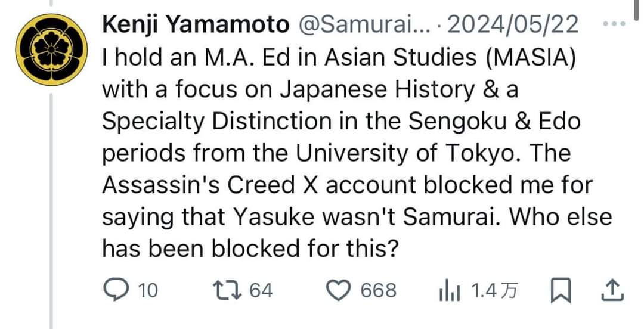
Task: Click the Kenji Yamamoto display name
Action: [196, 24]
